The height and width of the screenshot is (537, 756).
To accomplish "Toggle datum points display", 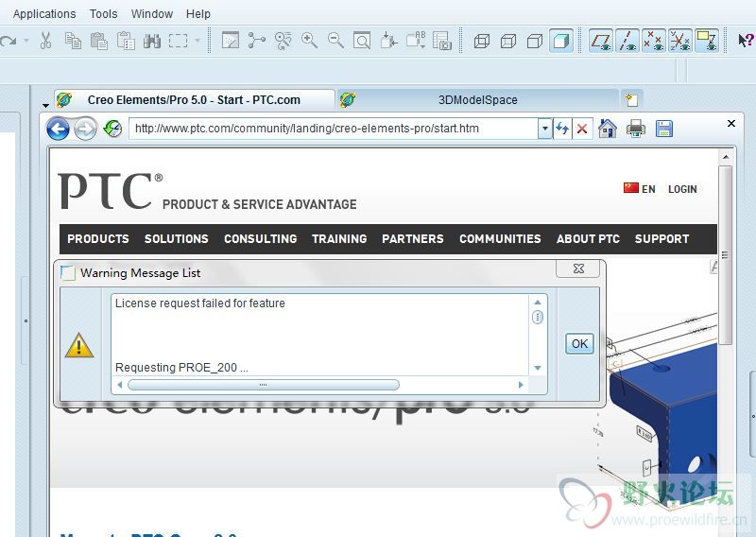I will tap(654, 41).
